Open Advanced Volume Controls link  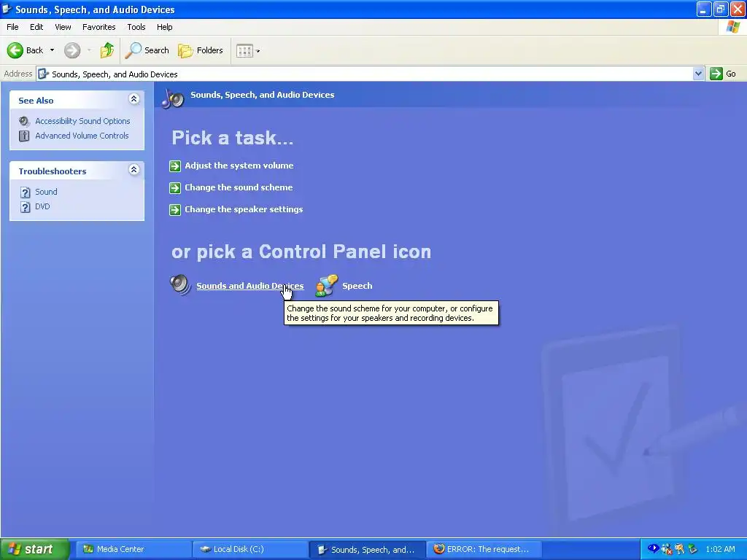82,136
